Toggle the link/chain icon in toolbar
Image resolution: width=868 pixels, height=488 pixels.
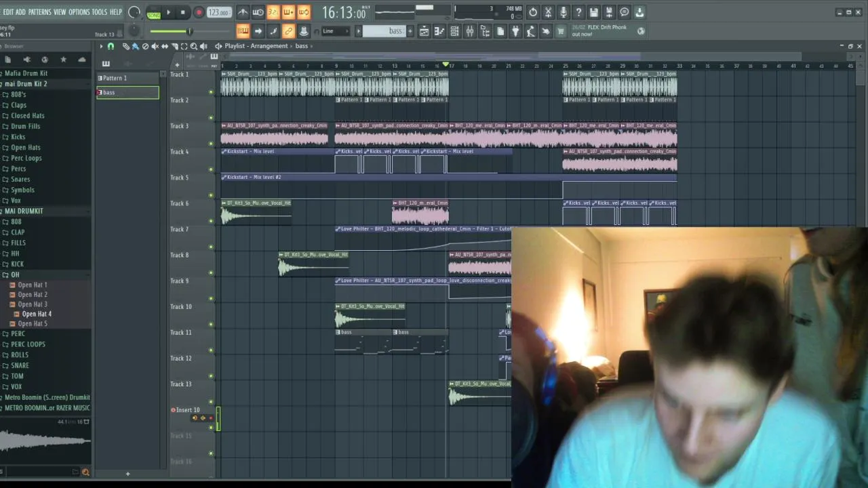(x=288, y=31)
